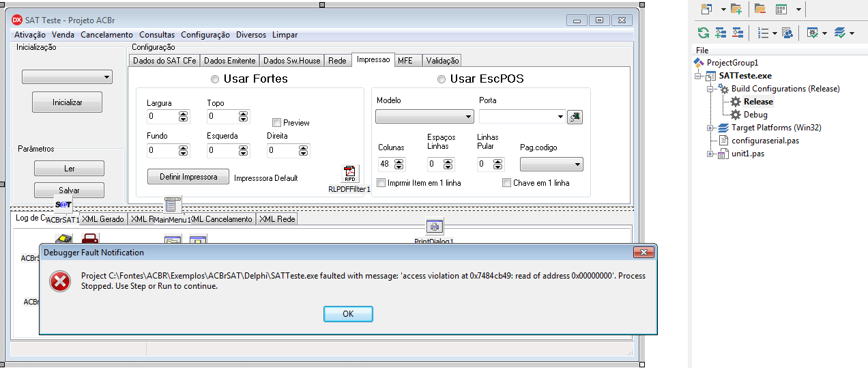Select the Debug build configuration
This screenshot has height=368, width=868.
point(755,115)
